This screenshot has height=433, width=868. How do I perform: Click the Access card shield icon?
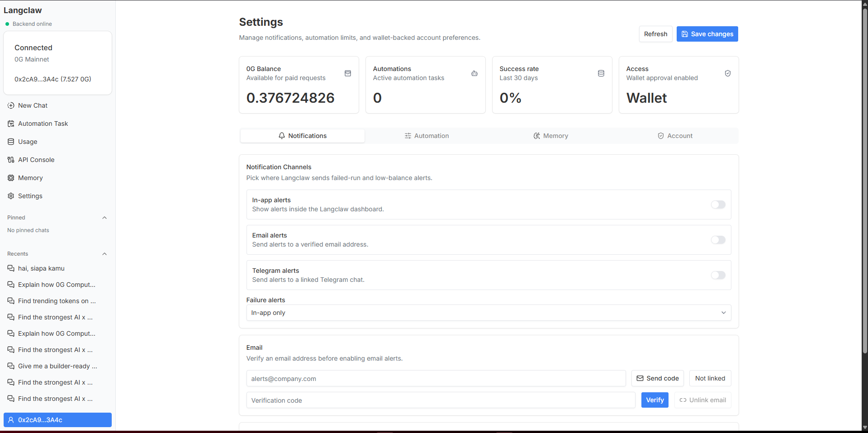(728, 73)
